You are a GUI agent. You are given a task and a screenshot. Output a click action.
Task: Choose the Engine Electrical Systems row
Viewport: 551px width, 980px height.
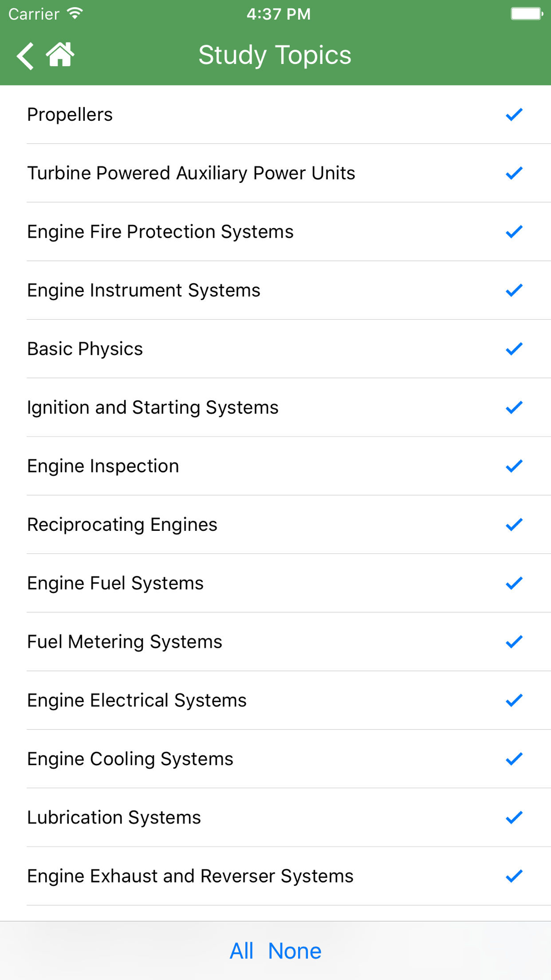[x=275, y=701]
